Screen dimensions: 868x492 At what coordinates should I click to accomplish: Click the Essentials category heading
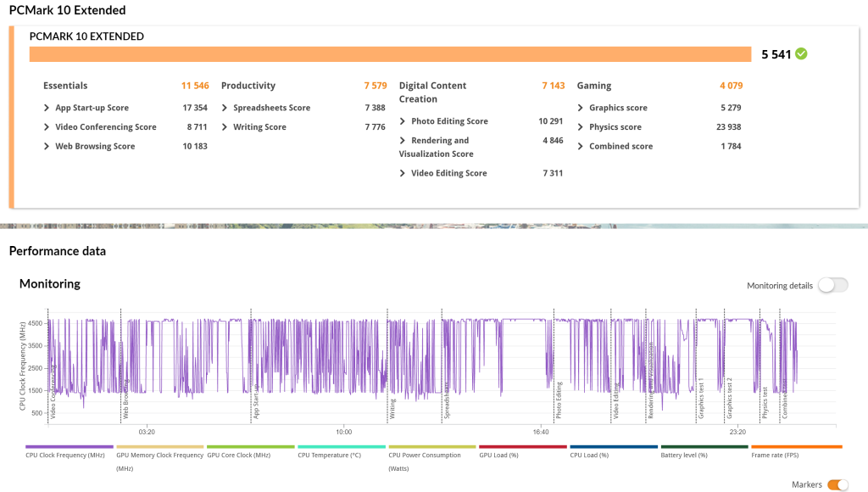click(65, 86)
